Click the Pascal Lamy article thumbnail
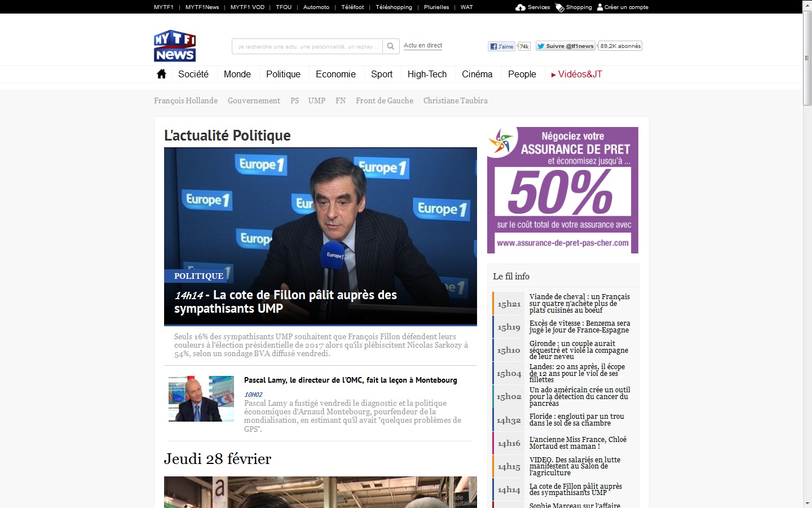 coord(201,398)
